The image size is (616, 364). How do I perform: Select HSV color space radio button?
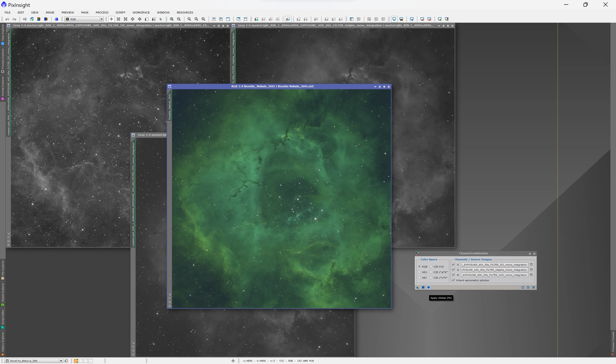coord(419,272)
